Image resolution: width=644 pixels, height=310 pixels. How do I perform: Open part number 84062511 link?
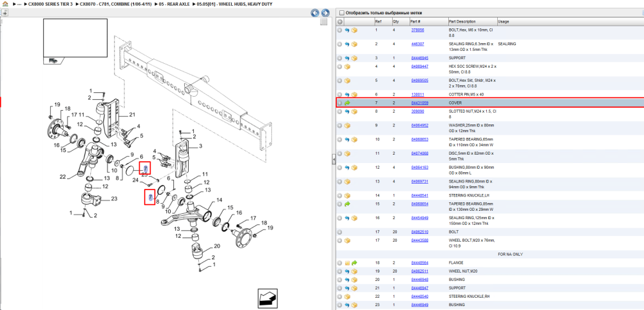420,271
